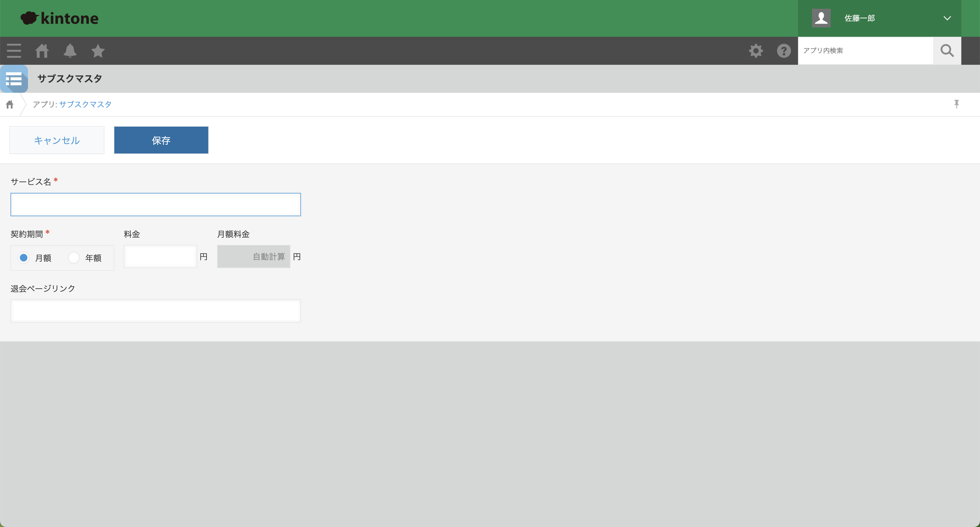Open the notifications bell
Viewport: 980px width, 527px height.
point(70,50)
